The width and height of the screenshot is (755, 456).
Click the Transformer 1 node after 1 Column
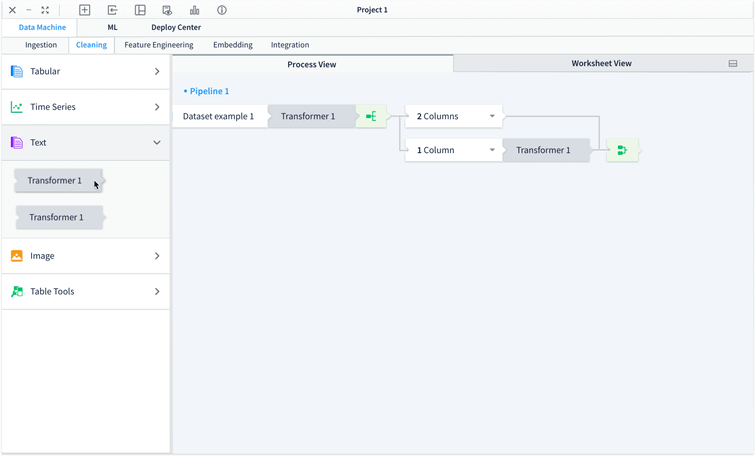546,150
